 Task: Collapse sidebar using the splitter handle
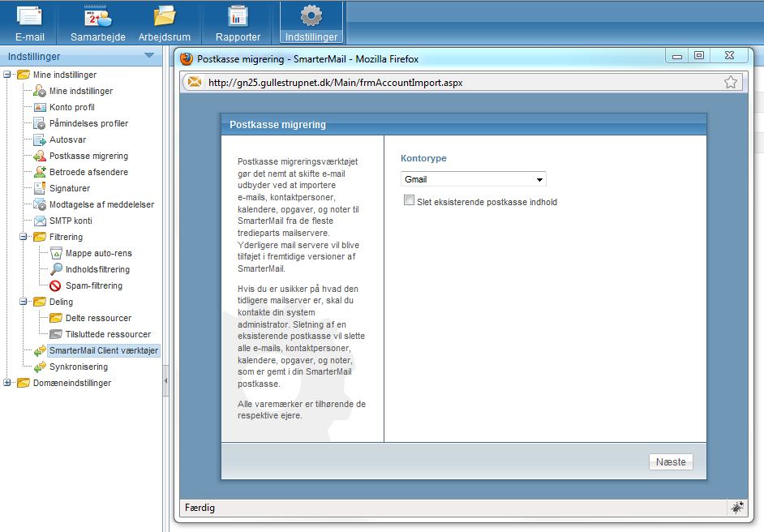[x=165, y=380]
